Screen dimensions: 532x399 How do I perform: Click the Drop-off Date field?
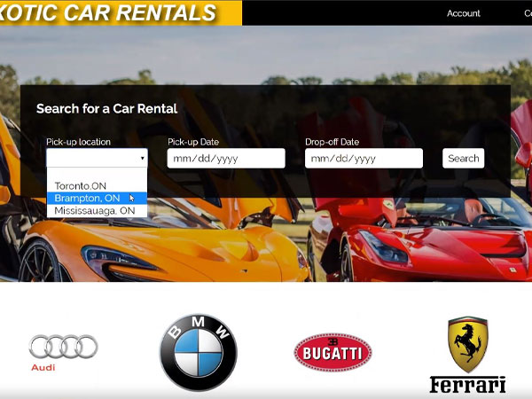point(364,158)
